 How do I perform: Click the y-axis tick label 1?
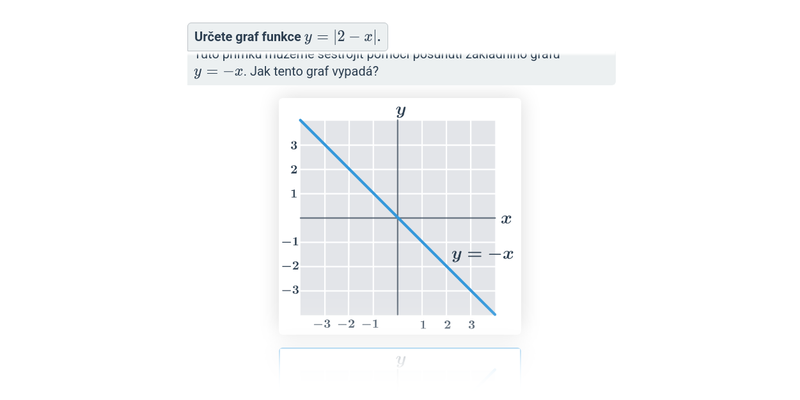point(294,193)
